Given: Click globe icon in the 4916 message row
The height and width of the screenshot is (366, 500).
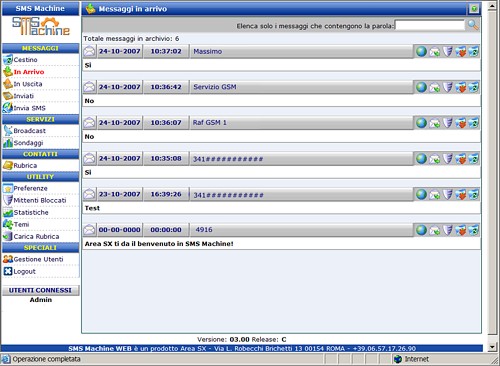Looking at the screenshot, I should point(421,230).
